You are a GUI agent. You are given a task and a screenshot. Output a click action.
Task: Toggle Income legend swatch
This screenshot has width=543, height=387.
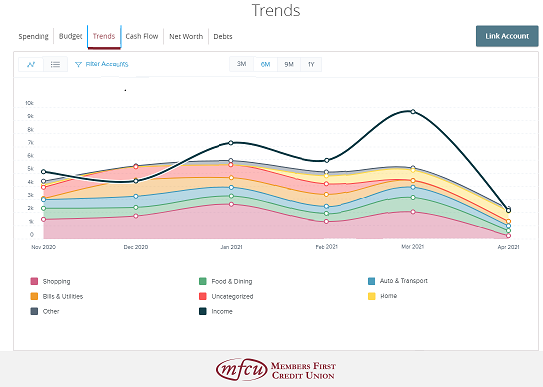(x=203, y=311)
